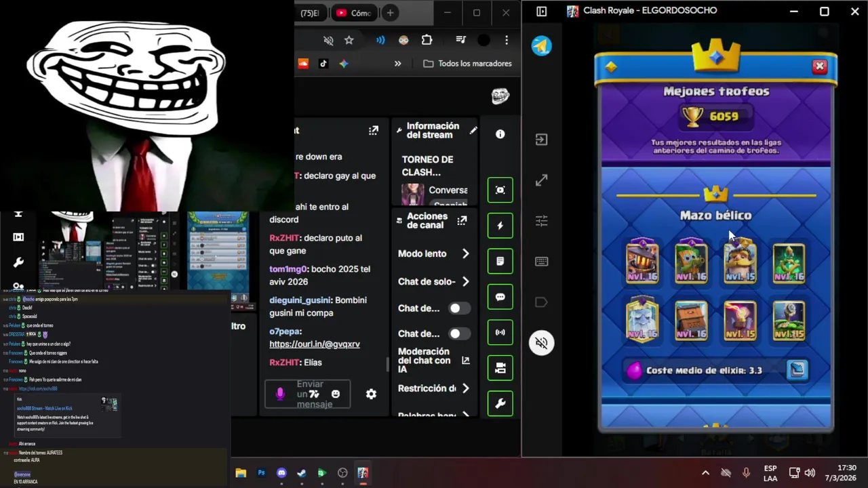This screenshot has height=488, width=868.
Task: Click the chat scrollbar handle
Action: (x=388, y=365)
